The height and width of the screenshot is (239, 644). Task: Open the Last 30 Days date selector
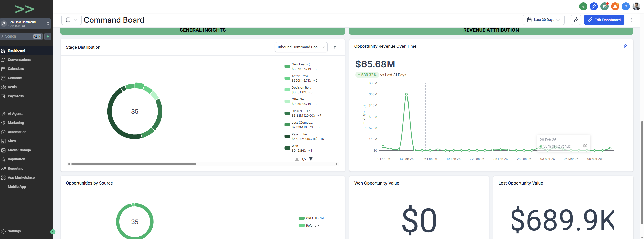click(x=543, y=20)
